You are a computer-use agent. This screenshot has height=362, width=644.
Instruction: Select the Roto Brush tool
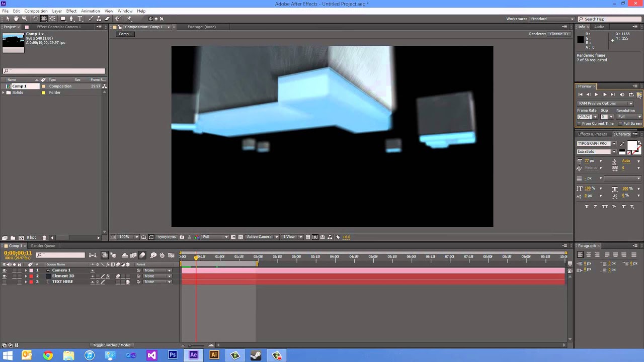click(x=118, y=19)
